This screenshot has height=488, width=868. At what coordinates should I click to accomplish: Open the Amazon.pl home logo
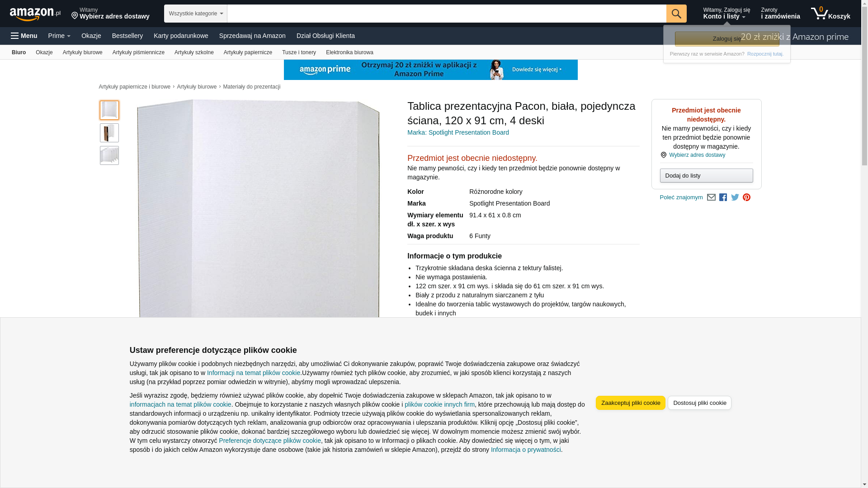[x=35, y=14]
